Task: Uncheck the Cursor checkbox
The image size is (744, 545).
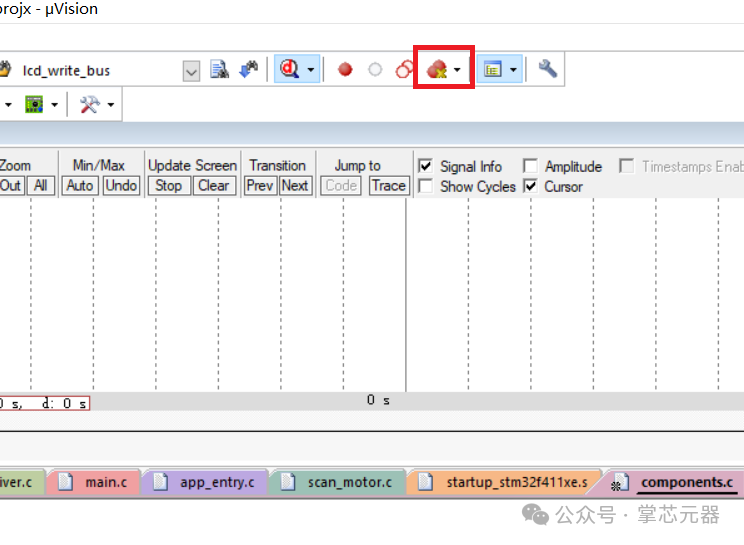Action: [530, 186]
